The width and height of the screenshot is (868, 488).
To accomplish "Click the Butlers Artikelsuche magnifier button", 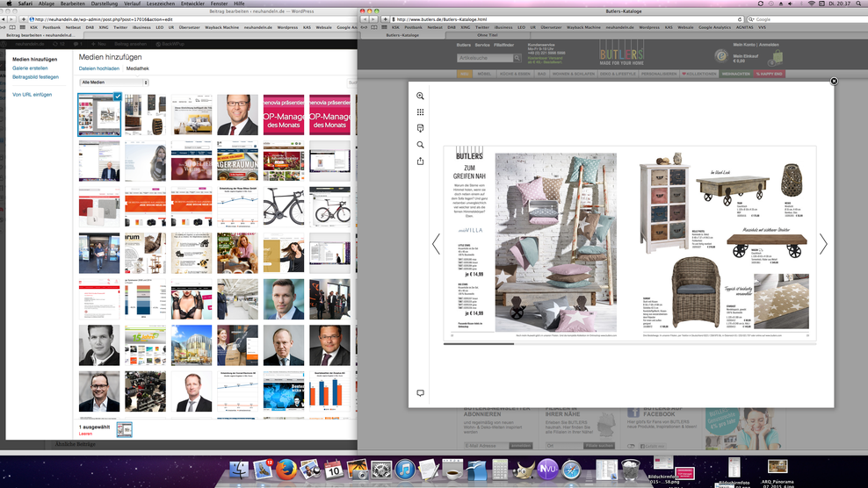I will pyautogui.click(x=517, y=58).
